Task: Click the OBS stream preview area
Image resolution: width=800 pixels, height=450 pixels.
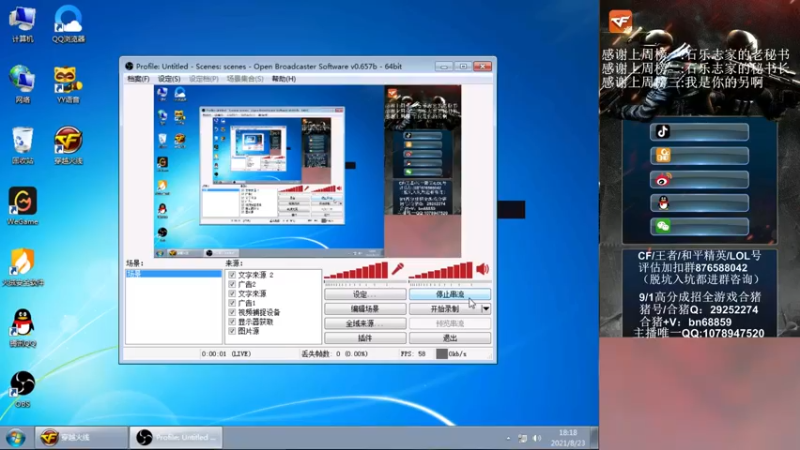Action: pyautogui.click(x=308, y=171)
